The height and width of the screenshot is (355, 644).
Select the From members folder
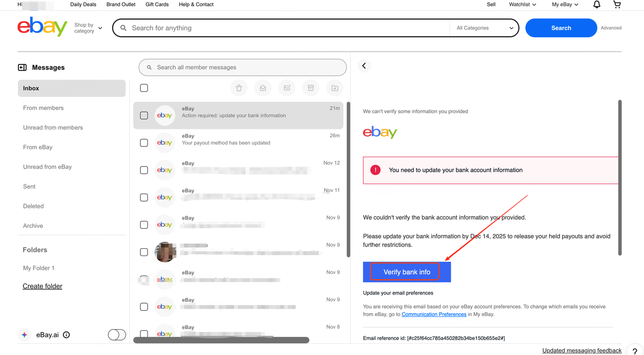[x=43, y=108]
